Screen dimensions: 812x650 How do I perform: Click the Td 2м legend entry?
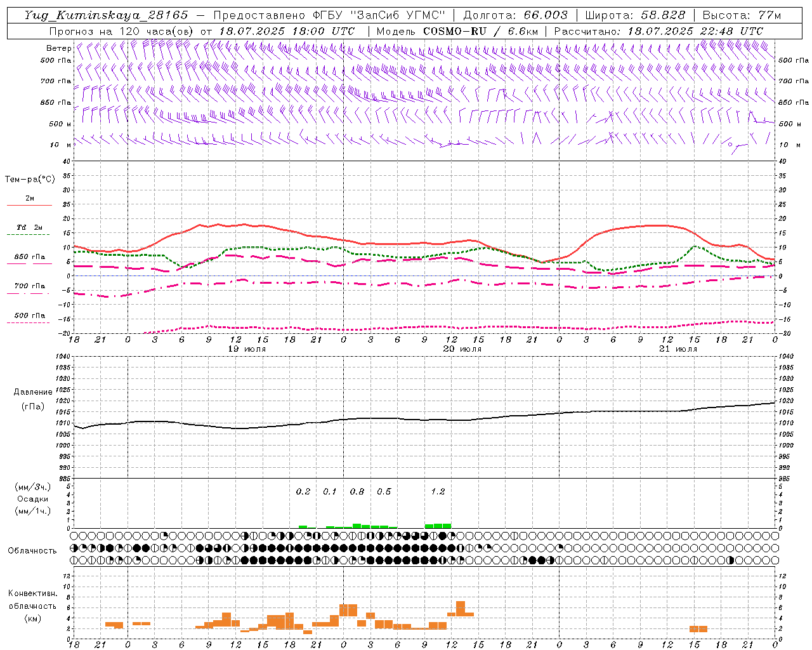29,227
